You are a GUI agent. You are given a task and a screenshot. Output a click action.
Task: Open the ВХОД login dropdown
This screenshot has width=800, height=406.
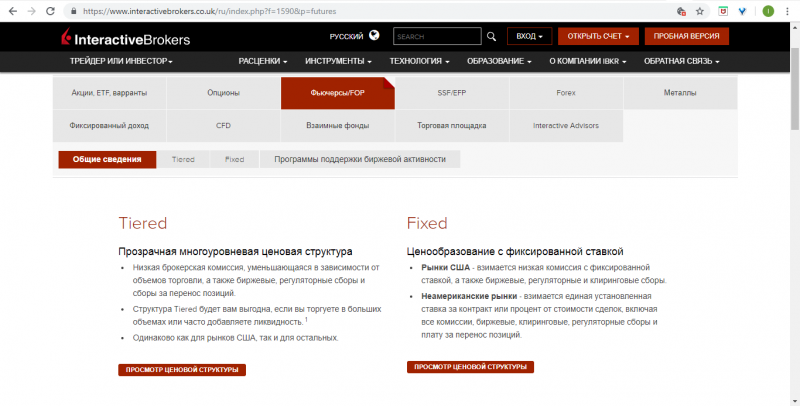pos(530,36)
